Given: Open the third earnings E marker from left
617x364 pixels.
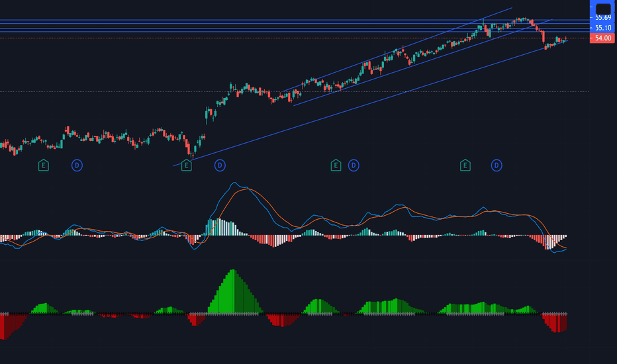Looking at the screenshot, I should (x=336, y=165).
